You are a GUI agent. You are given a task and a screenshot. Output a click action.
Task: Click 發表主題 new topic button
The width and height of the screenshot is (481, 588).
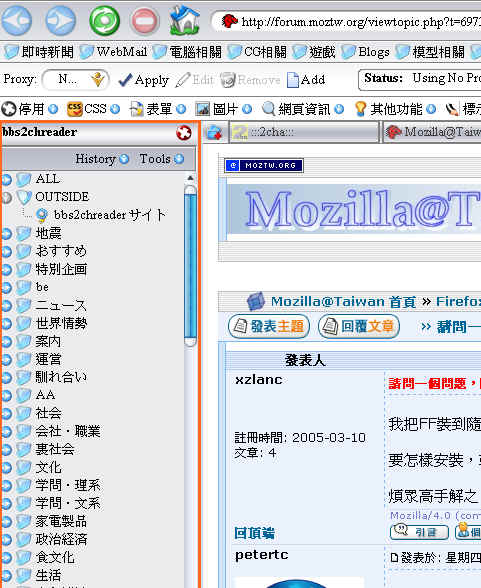(x=269, y=326)
